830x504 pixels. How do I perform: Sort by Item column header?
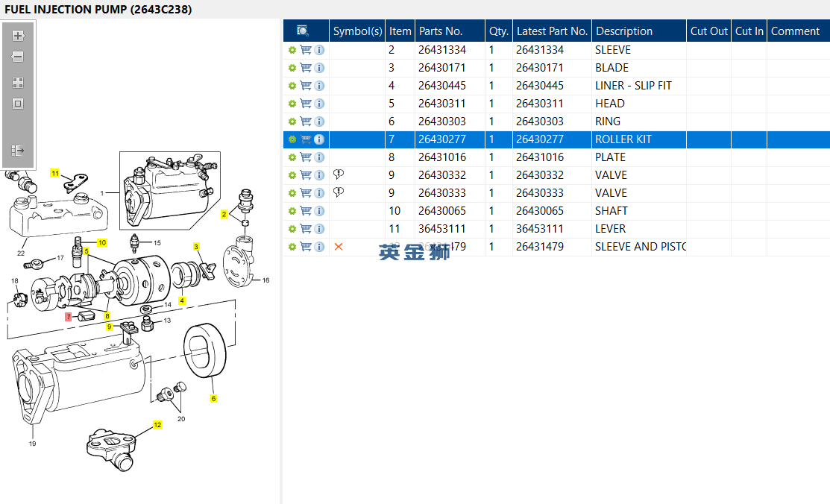(x=400, y=31)
